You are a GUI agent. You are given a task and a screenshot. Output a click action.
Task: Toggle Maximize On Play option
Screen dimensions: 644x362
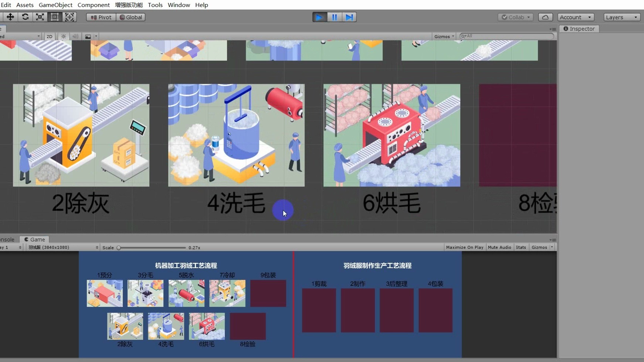pyautogui.click(x=464, y=247)
